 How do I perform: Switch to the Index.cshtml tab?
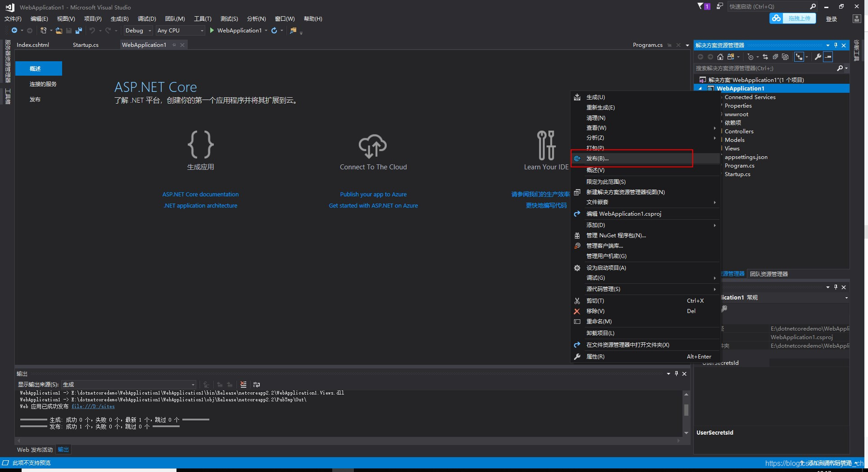click(33, 45)
